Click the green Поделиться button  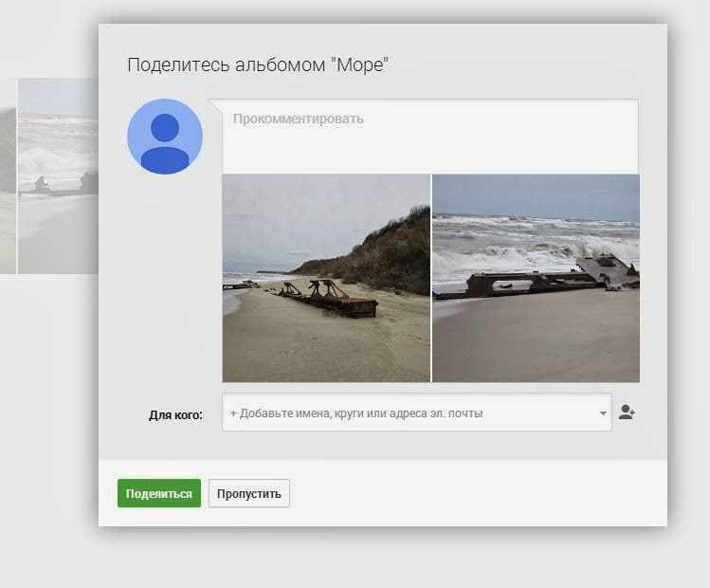[159, 493]
